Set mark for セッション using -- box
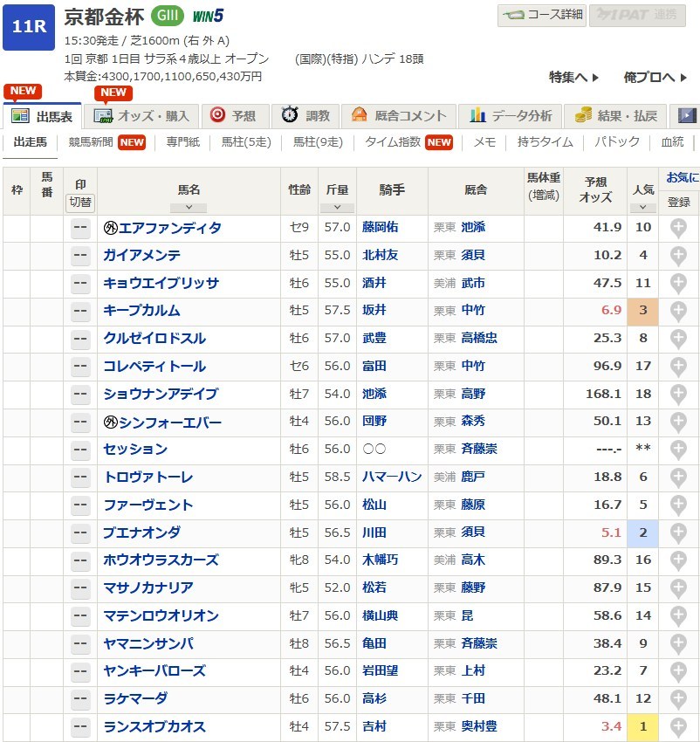Image resolution: width=700 pixels, height=742 pixels. pyautogui.click(x=80, y=450)
